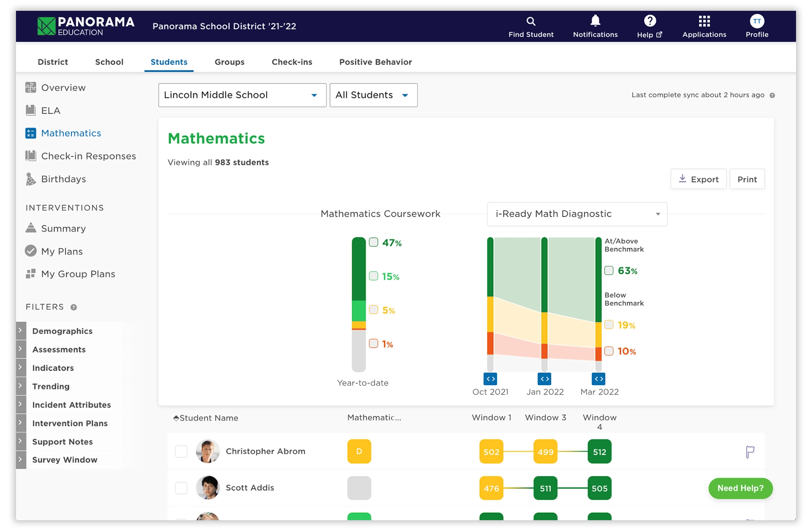The height and width of the screenshot is (531, 812).
Task: Click the ELA book icon
Action: coord(31,110)
